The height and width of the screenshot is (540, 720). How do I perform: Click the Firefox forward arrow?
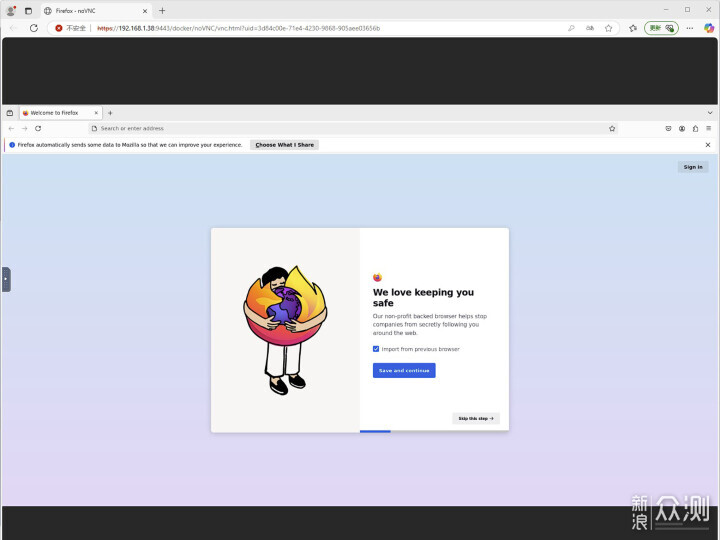point(25,129)
